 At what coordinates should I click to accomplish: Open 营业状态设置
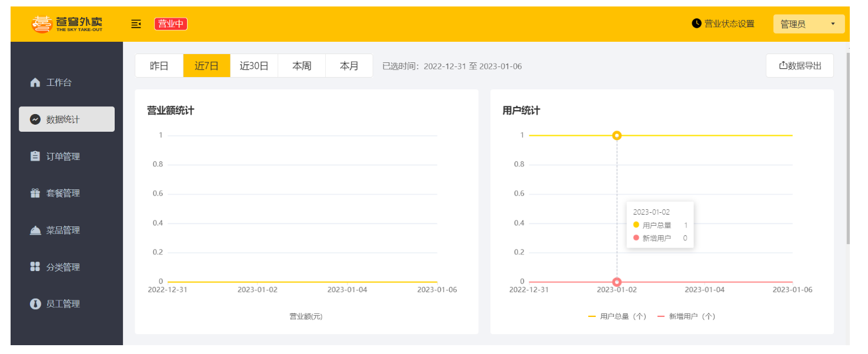point(723,24)
